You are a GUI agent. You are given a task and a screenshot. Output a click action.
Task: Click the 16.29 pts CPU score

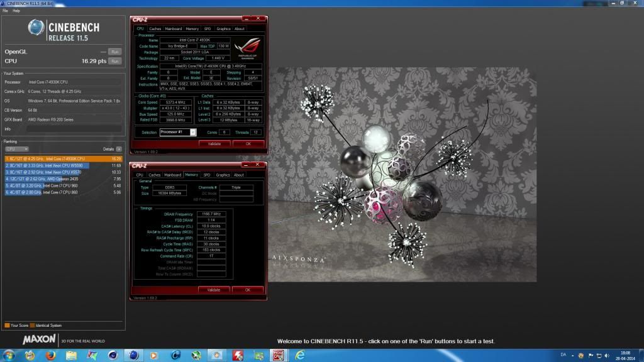point(94,61)
